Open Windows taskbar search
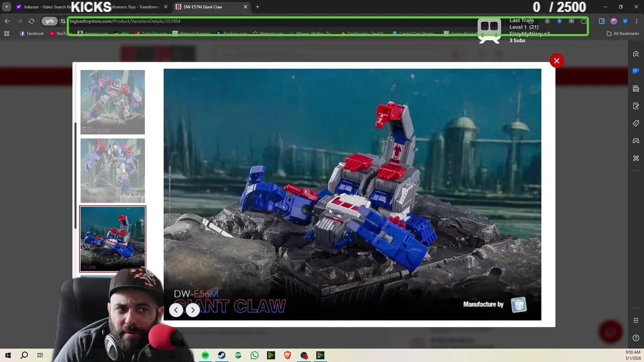This screenshot has height=362, width=644. (24, 355)
